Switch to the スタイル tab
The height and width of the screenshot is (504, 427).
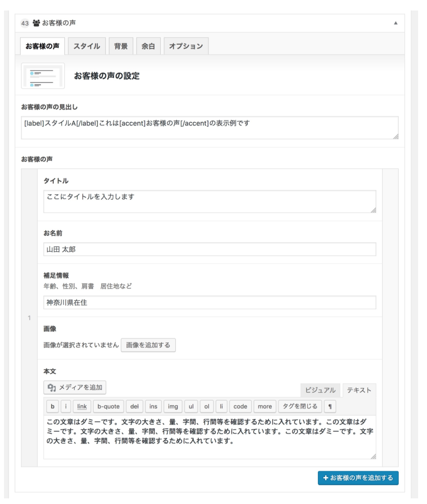[87, 46]
